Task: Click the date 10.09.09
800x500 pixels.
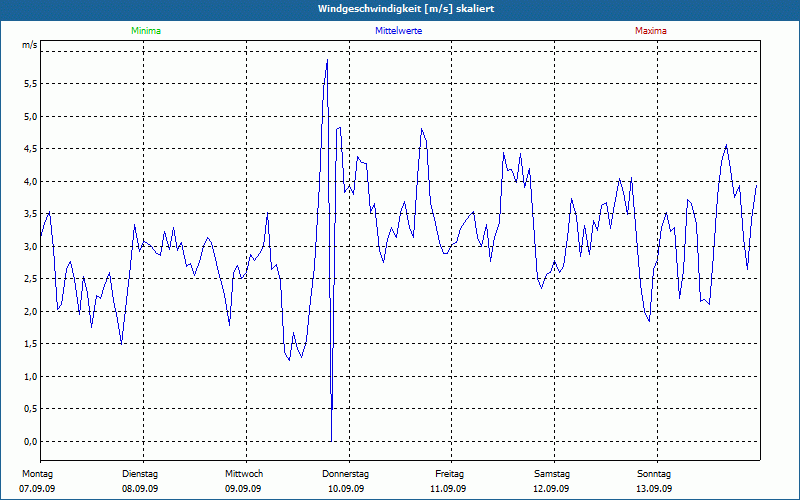Action: 346,489
